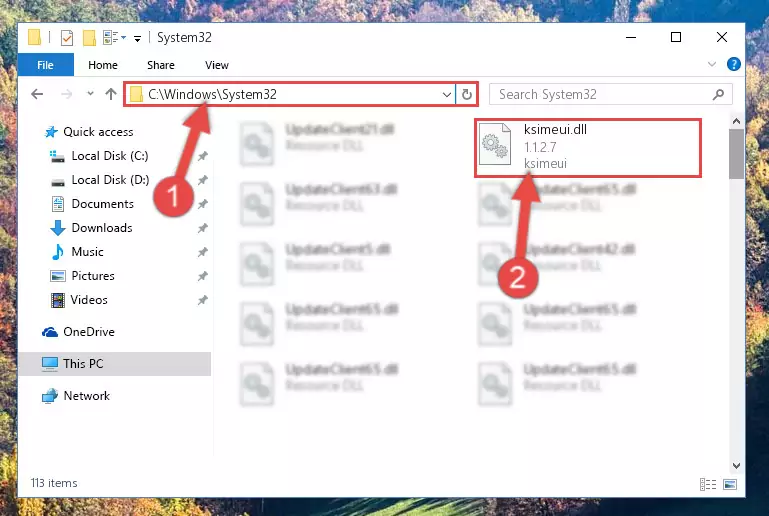Screen dimensions: 769x516
Task: Click the pin icon beside Local Disk (C:)
Action: point(203,156)
